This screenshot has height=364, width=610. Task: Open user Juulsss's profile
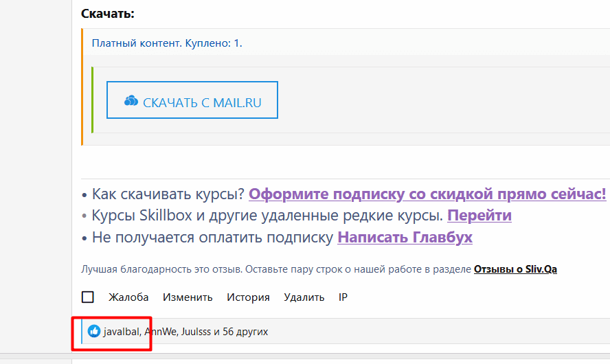click(x=194, y=332)
